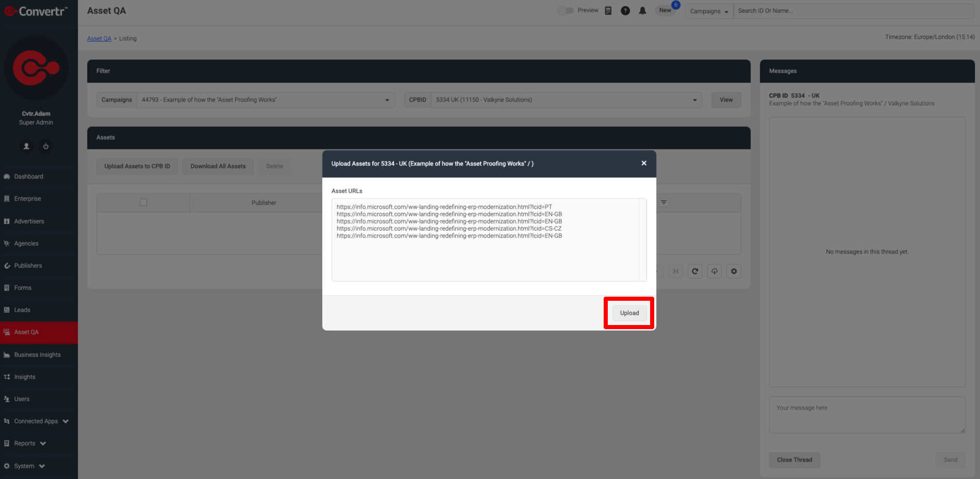Click the Delete button
Image resolution: width=980 pixels, height=479 pixels.
[275, 166]
